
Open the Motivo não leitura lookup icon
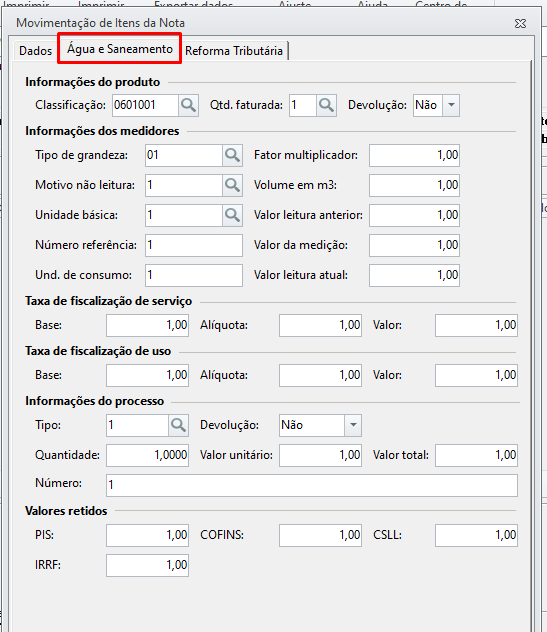pyautogui.click(x=232, y=185)
